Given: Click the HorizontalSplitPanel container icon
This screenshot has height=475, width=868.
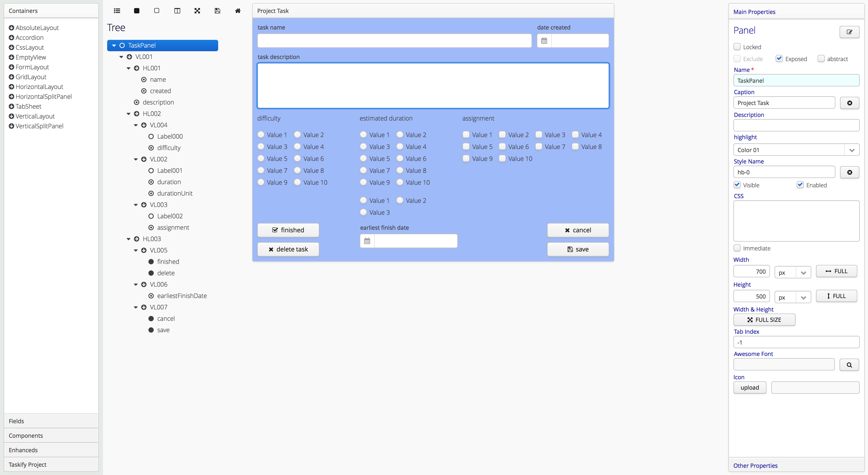Looking at the screenshot, I should pyautogui.click(x=11, y=97).
